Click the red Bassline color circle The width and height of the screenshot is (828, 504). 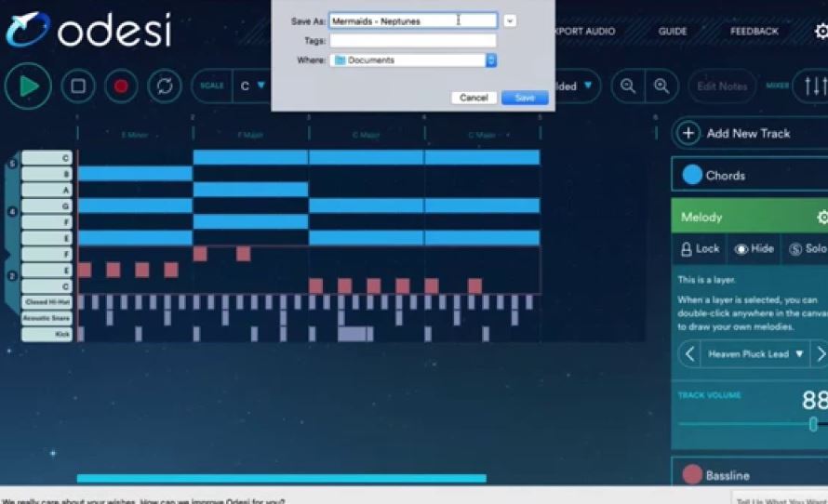point(692,474)
